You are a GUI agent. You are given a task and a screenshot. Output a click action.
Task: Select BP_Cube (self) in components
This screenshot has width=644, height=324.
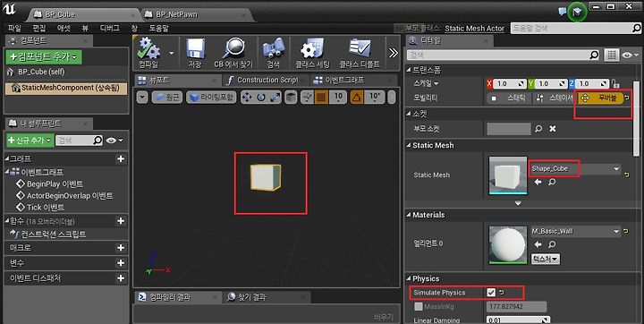click(x=41, y=72)
